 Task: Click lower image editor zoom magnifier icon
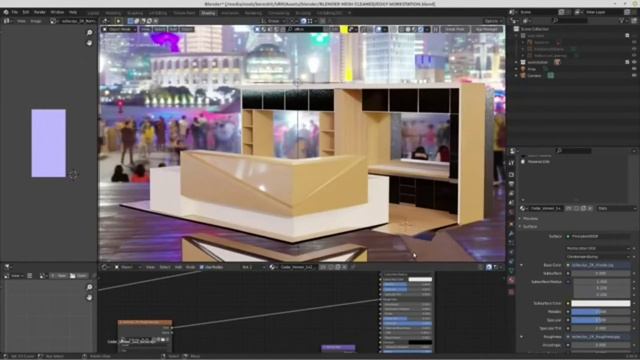point(89,287)
